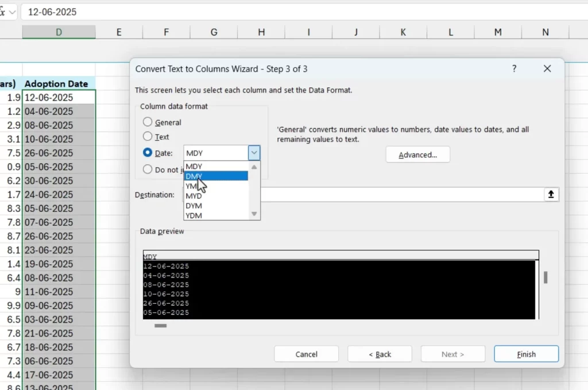Click the Adoption Date header cell
This screenshot has width=588, height=390.
click(59, 84)
